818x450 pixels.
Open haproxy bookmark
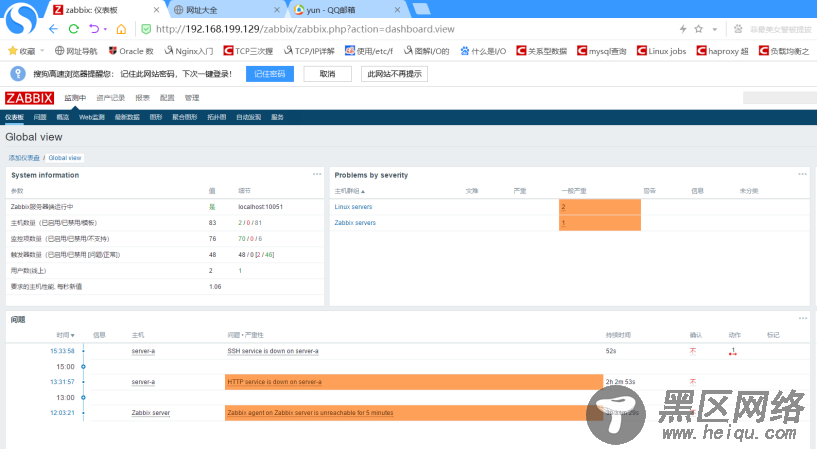pos(723,51)
